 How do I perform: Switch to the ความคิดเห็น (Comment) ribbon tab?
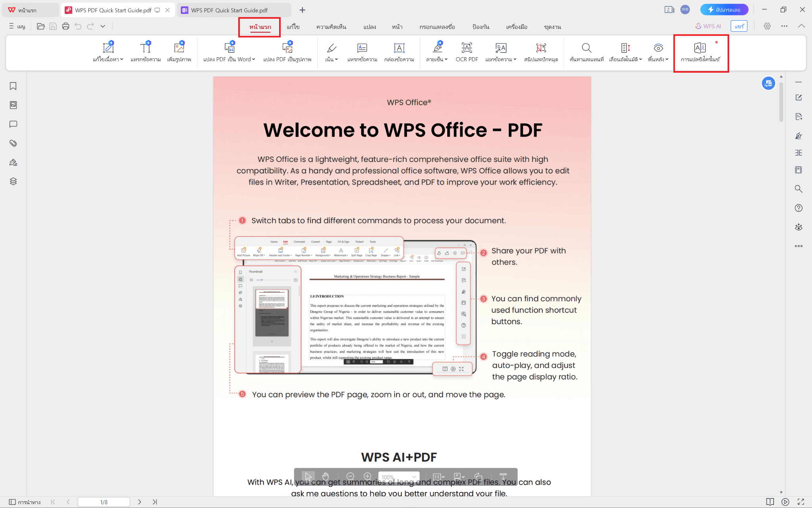pyautogui.click(x=331, y=27)
